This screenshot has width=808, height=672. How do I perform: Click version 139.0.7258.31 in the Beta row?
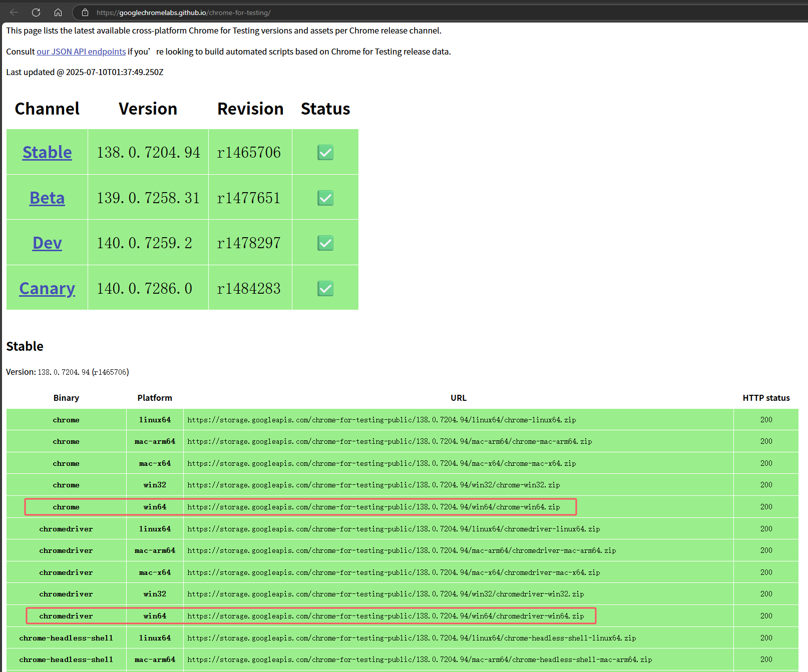148,198
